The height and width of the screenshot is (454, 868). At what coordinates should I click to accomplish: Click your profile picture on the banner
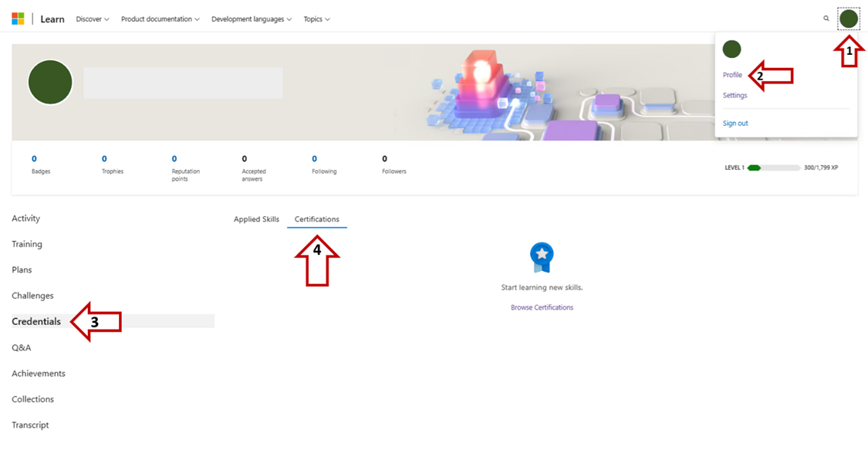(49, 81)
